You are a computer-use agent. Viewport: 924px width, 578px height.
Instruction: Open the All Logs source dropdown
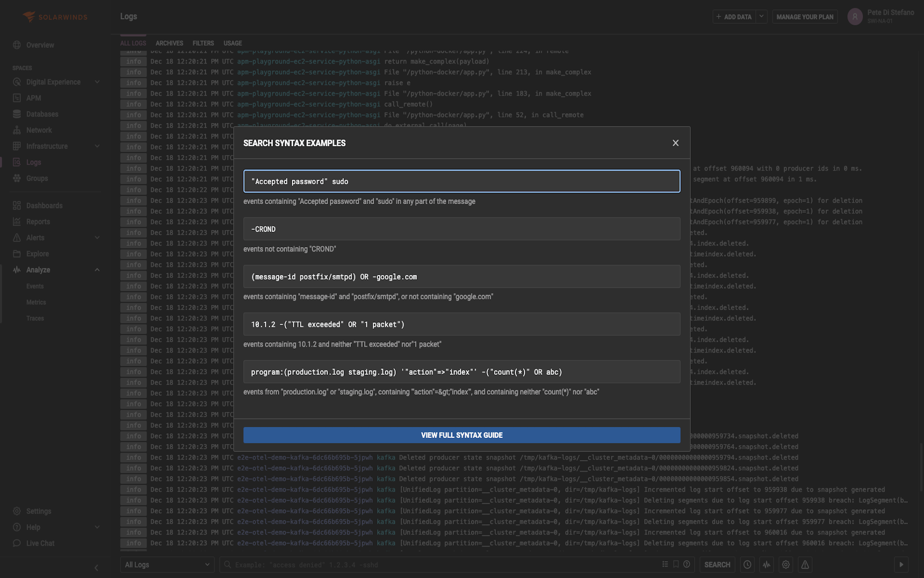coord(167,564)
